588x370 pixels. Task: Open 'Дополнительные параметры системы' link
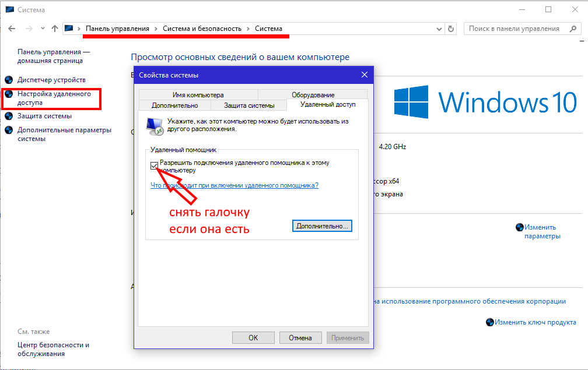coord(65,134)
